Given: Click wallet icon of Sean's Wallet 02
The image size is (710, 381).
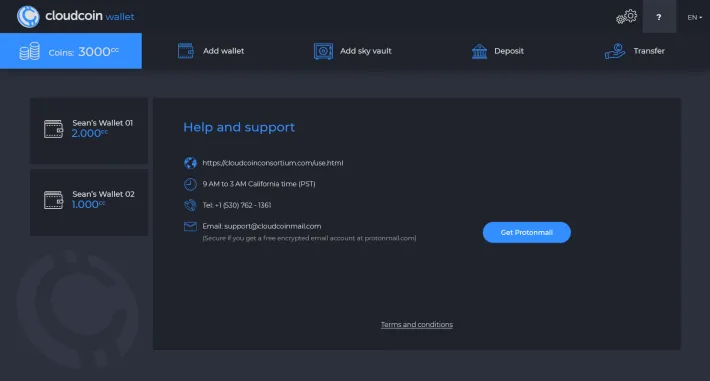Looking at the screenshot, I should pos(53,200).
